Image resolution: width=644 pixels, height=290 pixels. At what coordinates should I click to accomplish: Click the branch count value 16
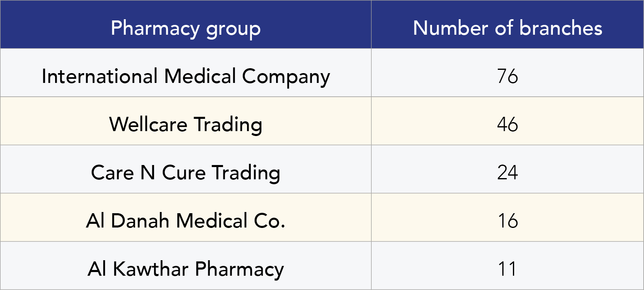coord(508,221)
